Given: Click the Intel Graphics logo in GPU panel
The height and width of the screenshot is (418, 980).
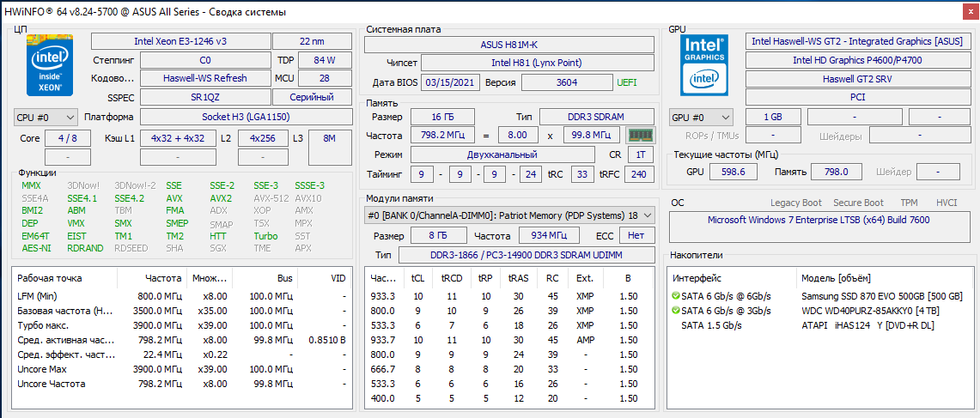Looking at the screenshot, I should click(x=704, y=65).
